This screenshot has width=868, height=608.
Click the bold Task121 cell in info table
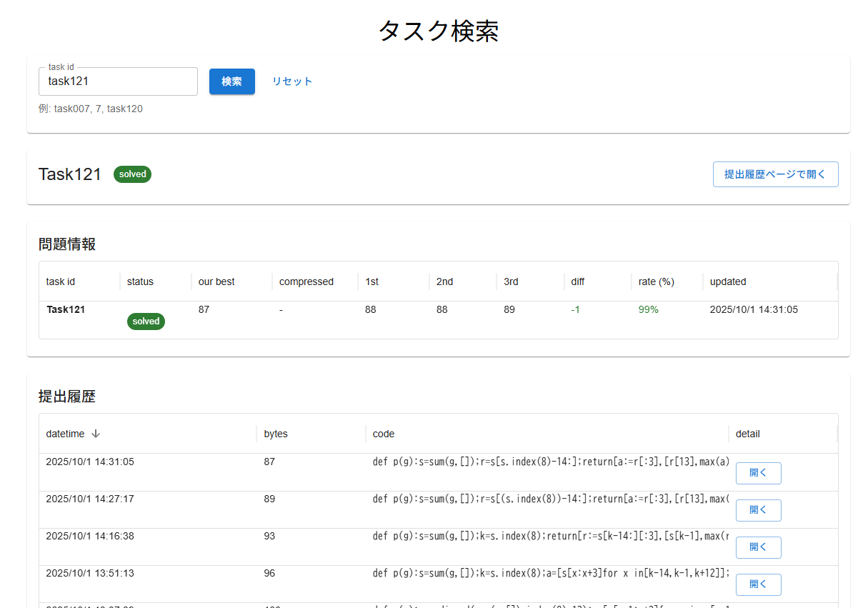point(66,310)
